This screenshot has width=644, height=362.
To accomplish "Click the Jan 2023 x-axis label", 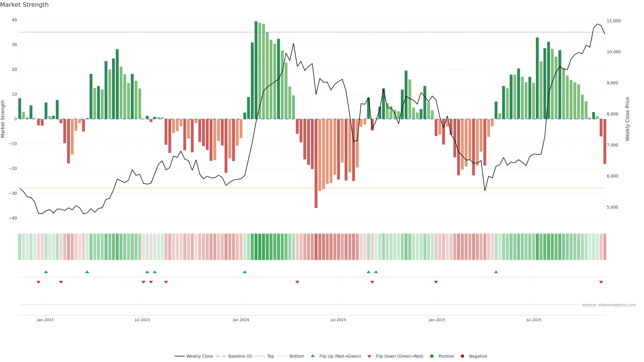I will [45, 320].
